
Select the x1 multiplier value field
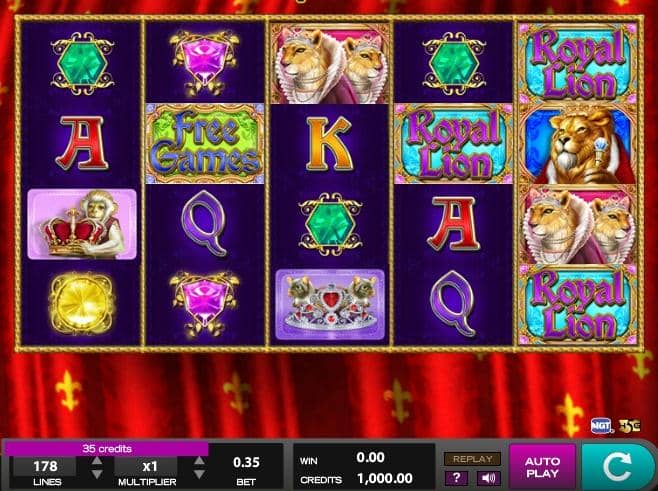click(x=146, y=466)
